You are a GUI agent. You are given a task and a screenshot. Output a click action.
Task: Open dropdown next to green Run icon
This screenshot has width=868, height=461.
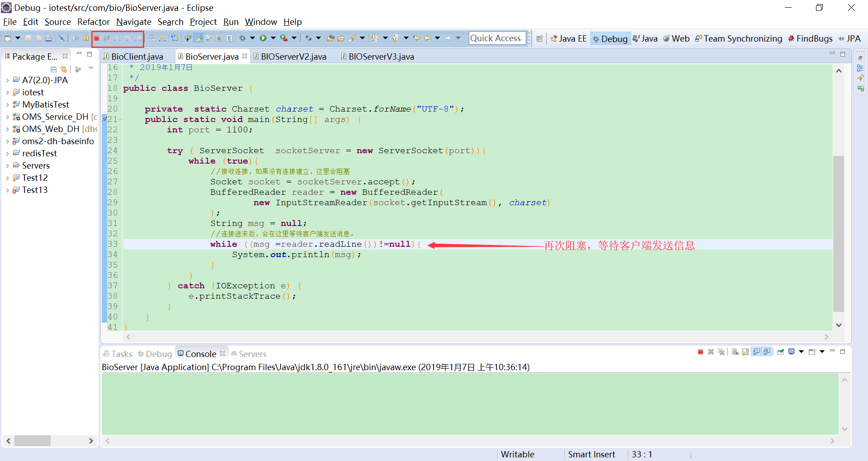(273, 38)
